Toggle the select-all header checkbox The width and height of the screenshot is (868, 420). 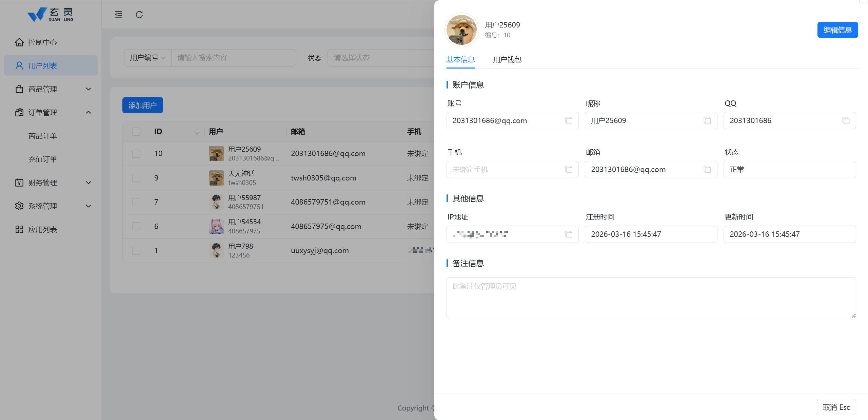click(136, 132)
